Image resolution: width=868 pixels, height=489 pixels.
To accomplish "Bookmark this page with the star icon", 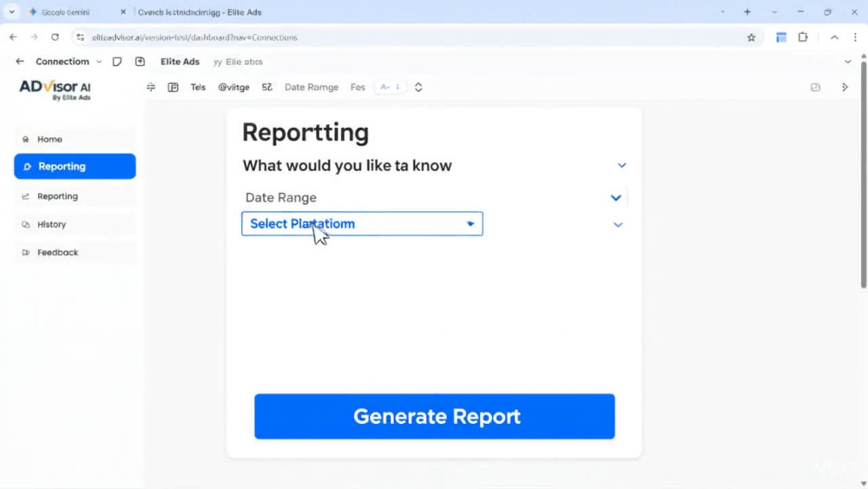I will (x=751, y=37).
